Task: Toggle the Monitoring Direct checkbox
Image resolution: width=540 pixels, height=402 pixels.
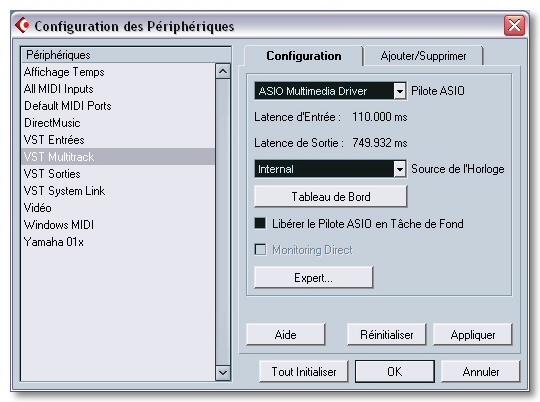Action: [x=260, y=249]
